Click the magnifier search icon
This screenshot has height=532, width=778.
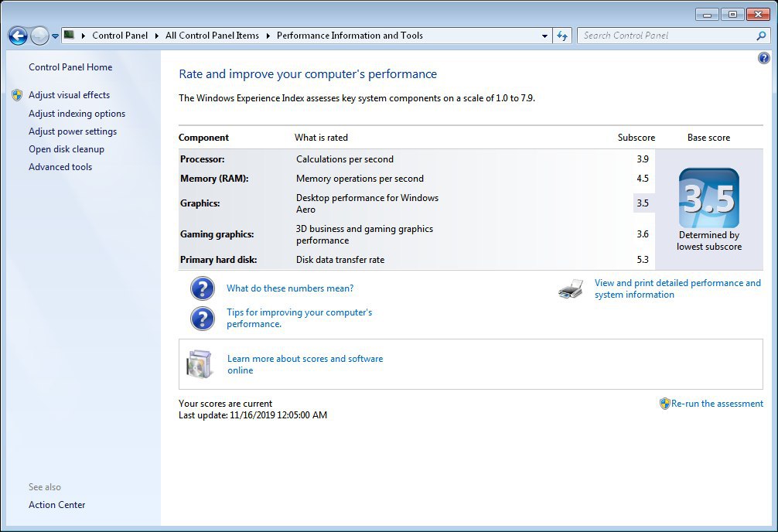tap(761, 36)
